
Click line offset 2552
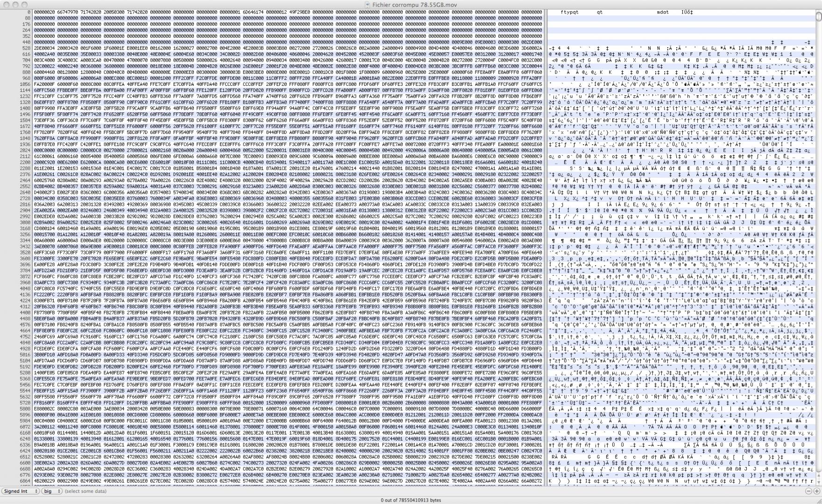pos(25,186)
